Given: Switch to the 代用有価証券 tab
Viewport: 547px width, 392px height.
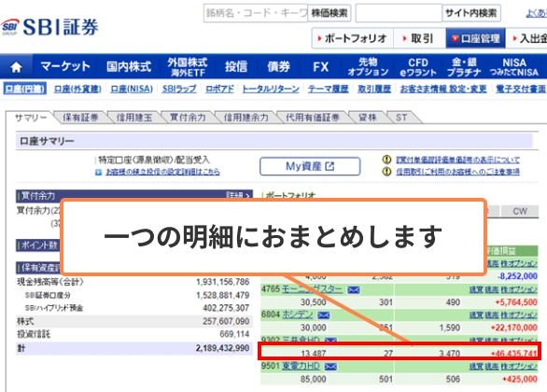Looking at the screenshot, I should (x=313, y=118).
